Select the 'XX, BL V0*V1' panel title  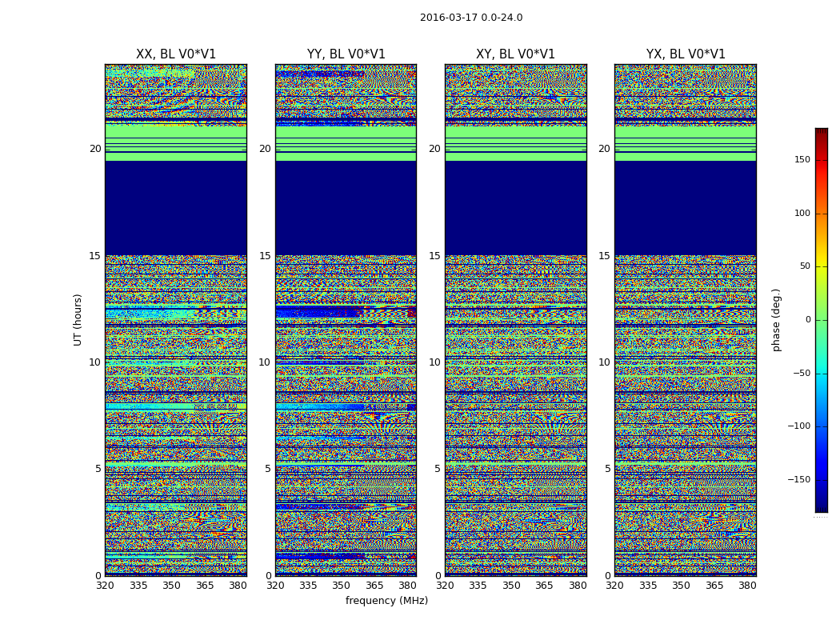[176, 54]
